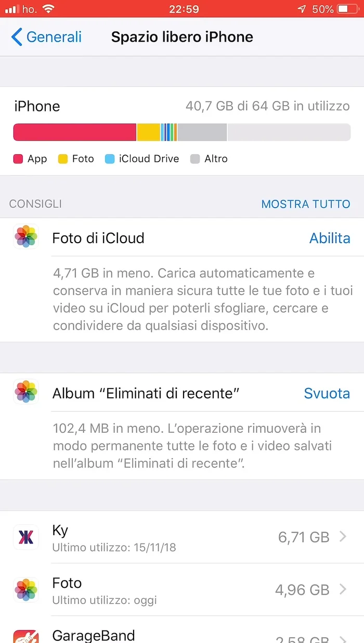Tap the Foto app icon in the list
The image size is (364, 643).
[25, 590]
